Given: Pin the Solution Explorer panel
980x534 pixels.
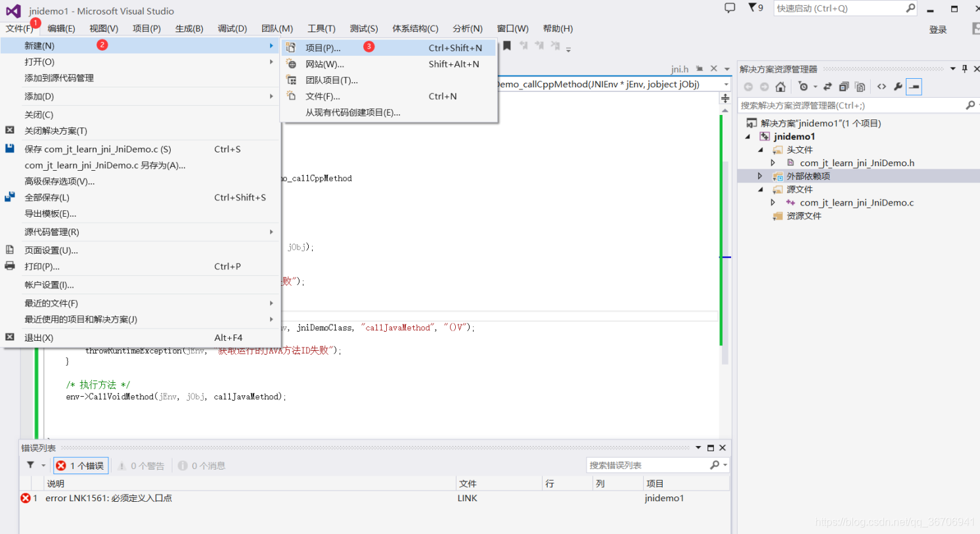Looking at the screenshot, I should point(965,69).
